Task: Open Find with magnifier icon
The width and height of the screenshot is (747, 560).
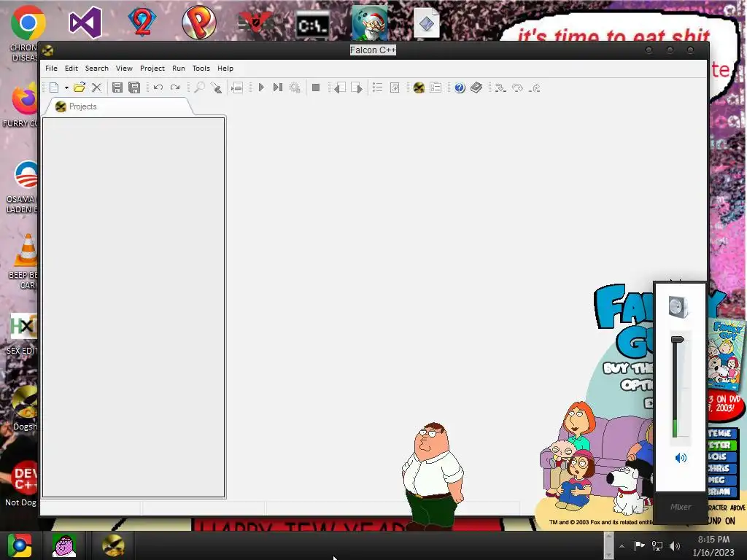Action: point(199,87)
